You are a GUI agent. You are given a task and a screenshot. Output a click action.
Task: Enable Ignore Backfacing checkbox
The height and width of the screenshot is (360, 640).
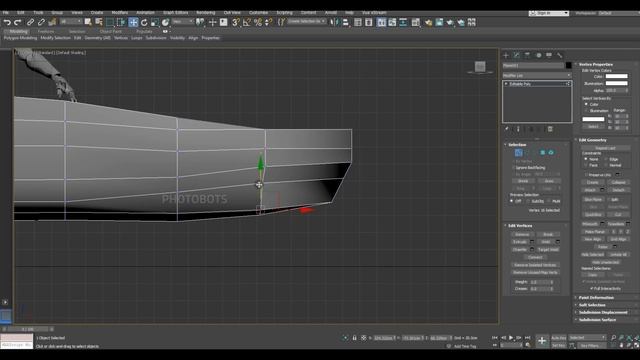513,168
